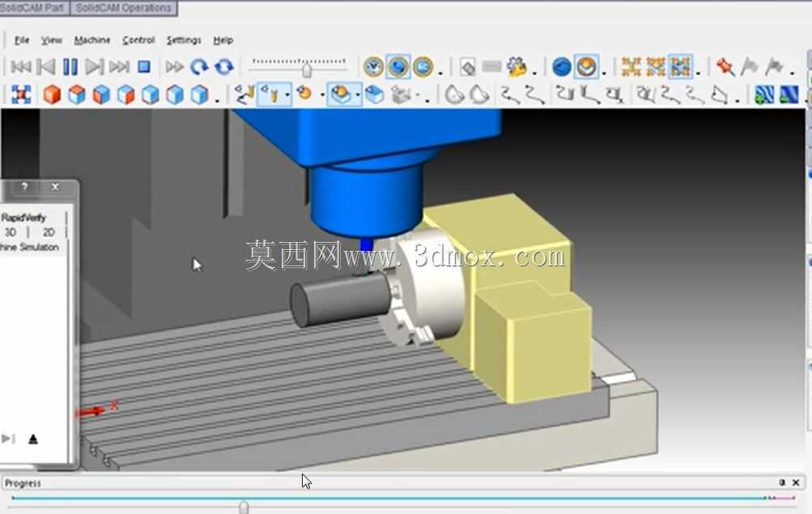The width and height of the screenshot is (812, 514).
Task: Select the 2D simulation mode tab
Action: (48, 232)
